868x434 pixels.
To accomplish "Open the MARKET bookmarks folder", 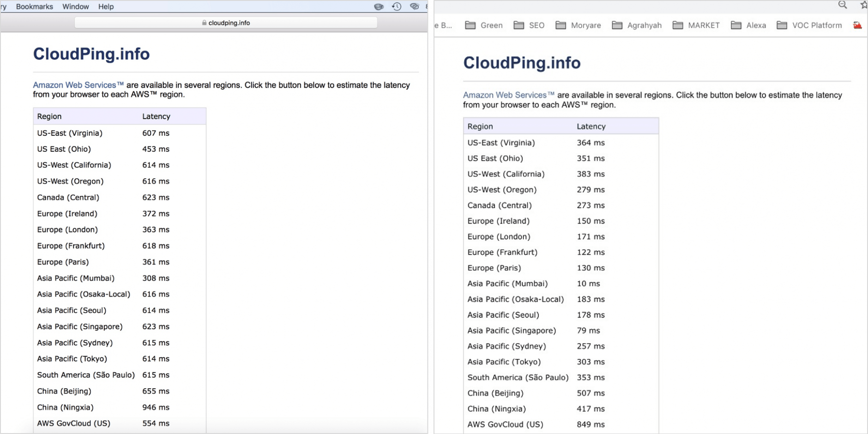I will click(x=696, y=25).
